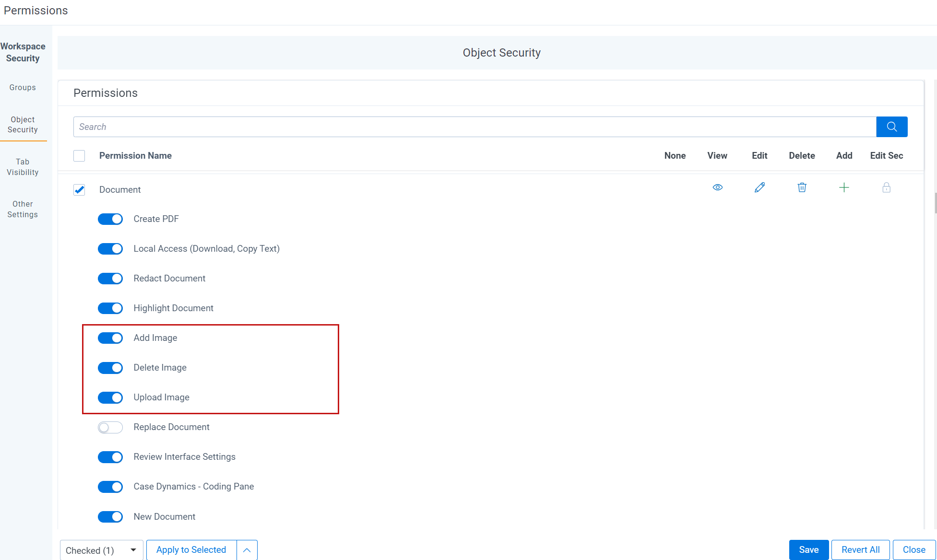
Task: Open the Groups tab
Action: [23, 87]
